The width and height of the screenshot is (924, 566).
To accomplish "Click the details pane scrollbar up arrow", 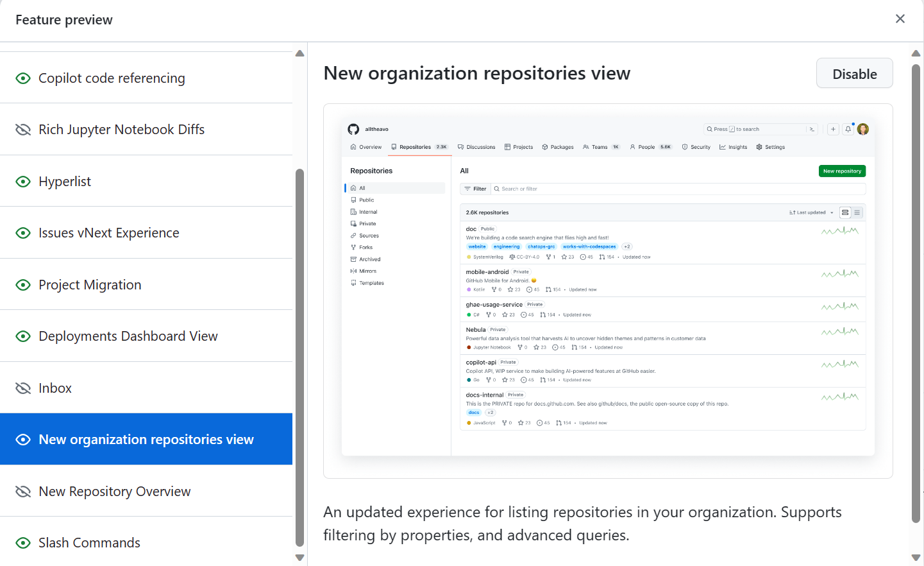I will point(916,53).
